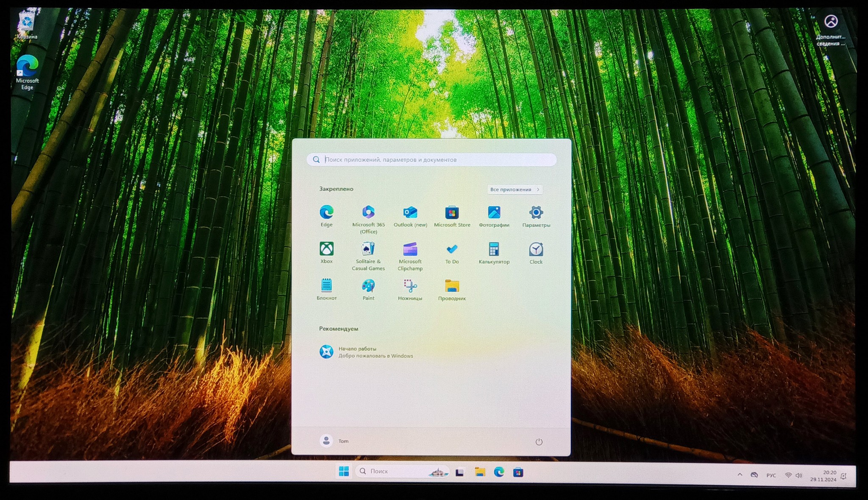The image size is (868, 500).
Task: Click the Start menu search field
Action: tap(431, 160)
